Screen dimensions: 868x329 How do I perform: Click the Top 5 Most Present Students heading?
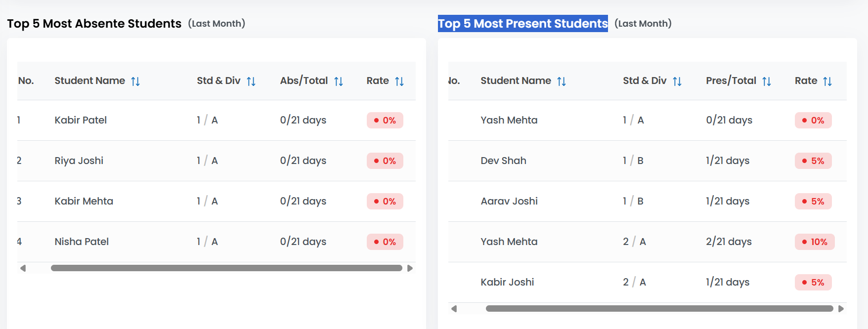pos(522,23)
